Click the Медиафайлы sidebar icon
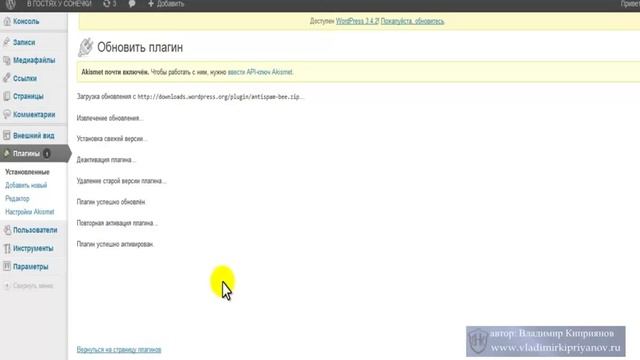 pyautogui.click(x=7, y=60)
